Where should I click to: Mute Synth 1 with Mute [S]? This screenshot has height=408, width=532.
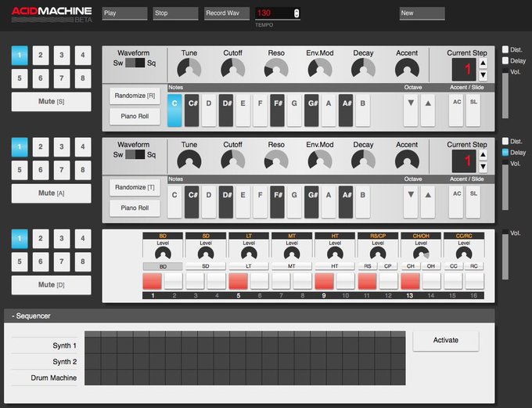coord(51,102)
